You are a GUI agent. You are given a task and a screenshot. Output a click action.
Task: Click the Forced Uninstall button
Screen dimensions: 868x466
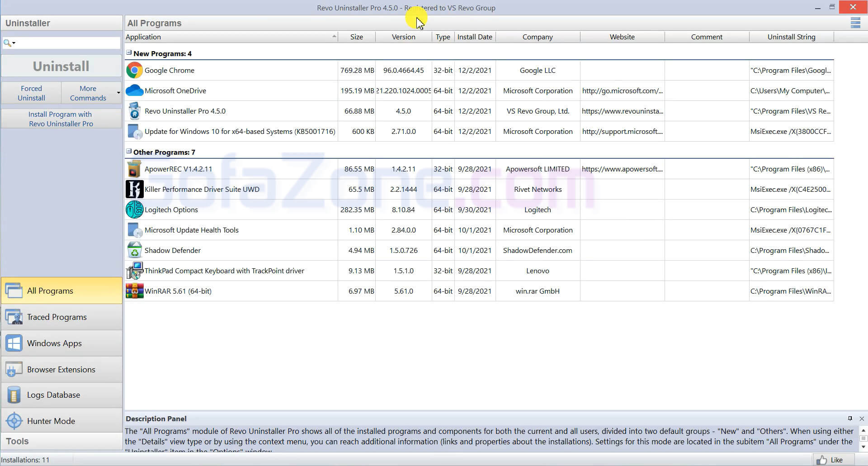point(31,93)
